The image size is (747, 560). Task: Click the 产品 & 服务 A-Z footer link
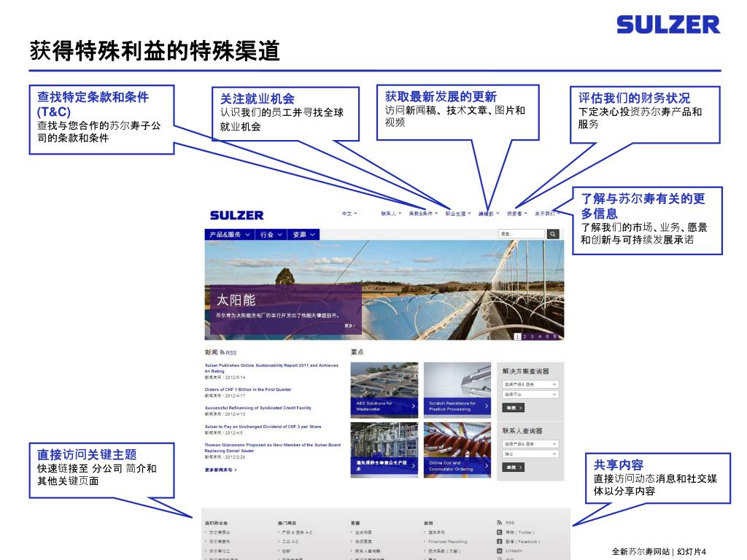click(296, 532)
